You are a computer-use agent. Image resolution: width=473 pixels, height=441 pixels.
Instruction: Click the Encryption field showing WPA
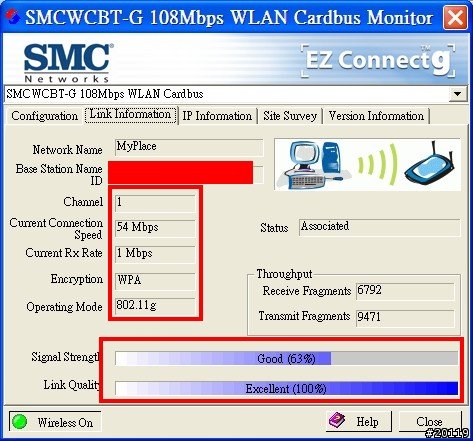coord(155,281)
